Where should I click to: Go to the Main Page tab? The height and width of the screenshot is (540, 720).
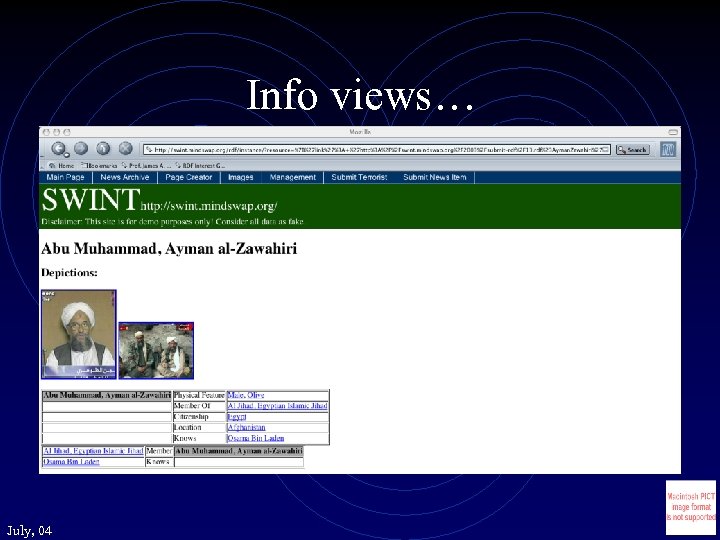[66, 177]
